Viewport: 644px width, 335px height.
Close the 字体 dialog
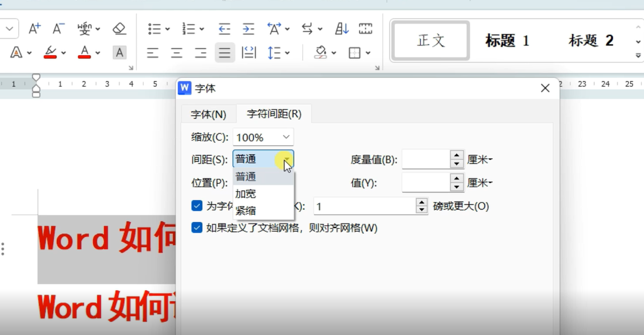coord(545,88)
